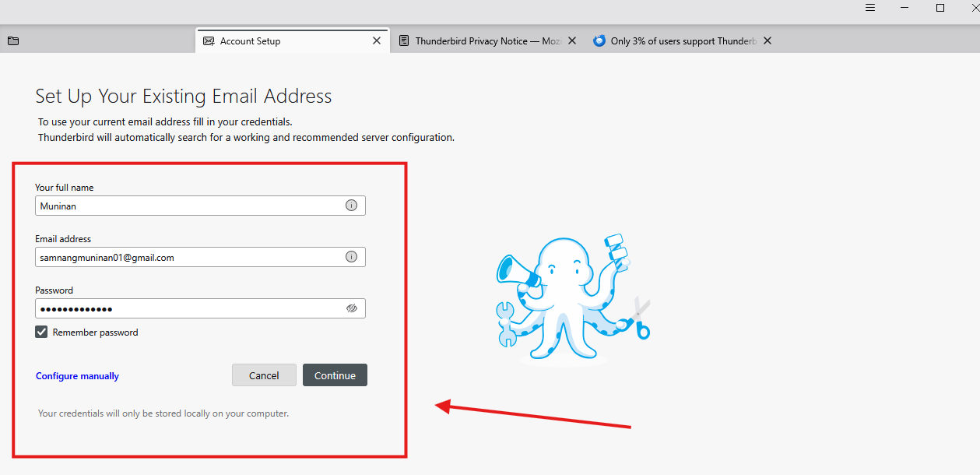This screenshot has height=475, width=980.
Task: Click the 'Set Up Your Existing Email Address' heading
Action: 184,97
